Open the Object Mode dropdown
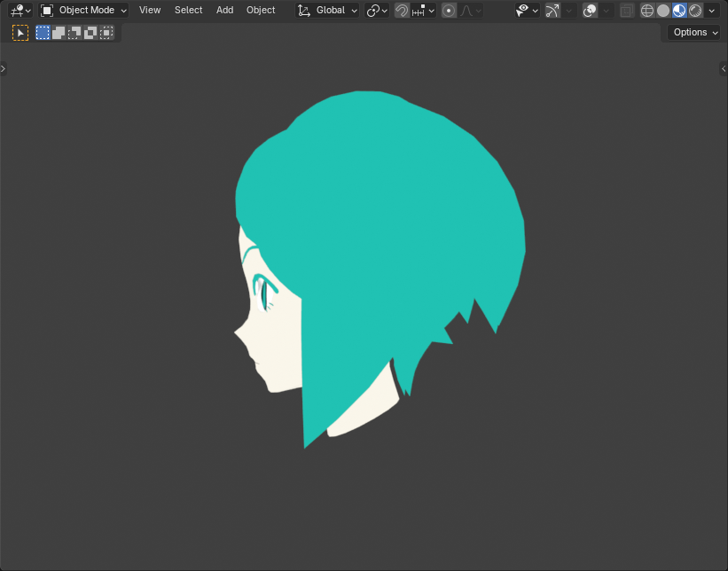Image resolution: width=728 pixels, height=571 pixels. coord(83,11)
